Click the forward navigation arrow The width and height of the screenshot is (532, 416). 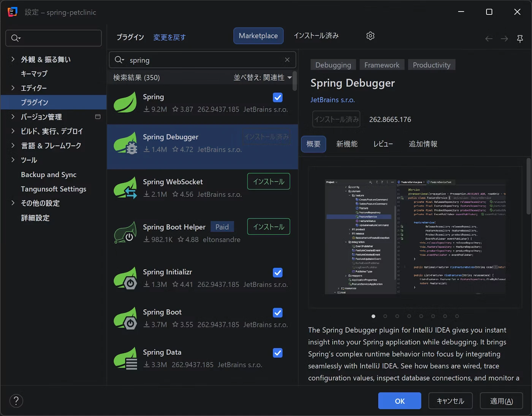coord(504,39)
